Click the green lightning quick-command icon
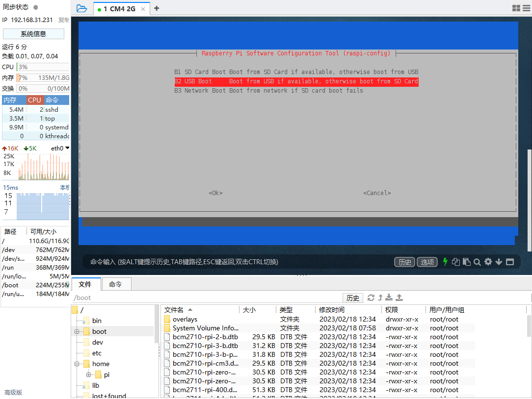The height and width of the screenshot is (399, 532). (x=445, y=262)
